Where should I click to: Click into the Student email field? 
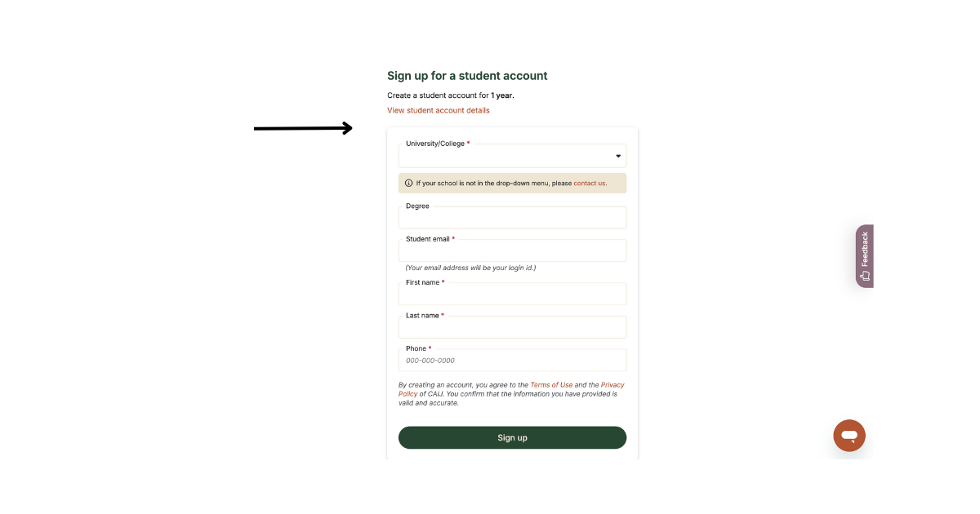pos(512,251)
